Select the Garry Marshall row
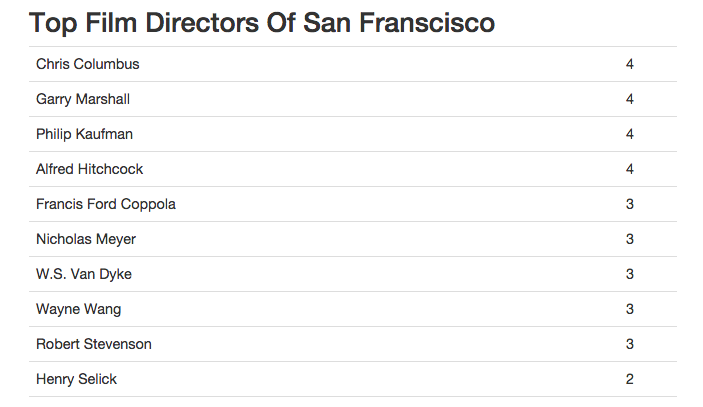This screenshot has height=407, width=703. click(x=353, y=99)
